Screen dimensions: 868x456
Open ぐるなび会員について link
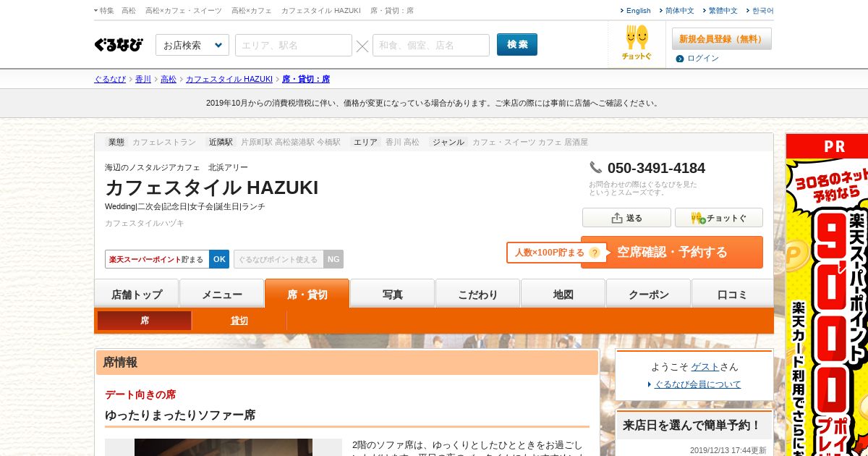698,384
